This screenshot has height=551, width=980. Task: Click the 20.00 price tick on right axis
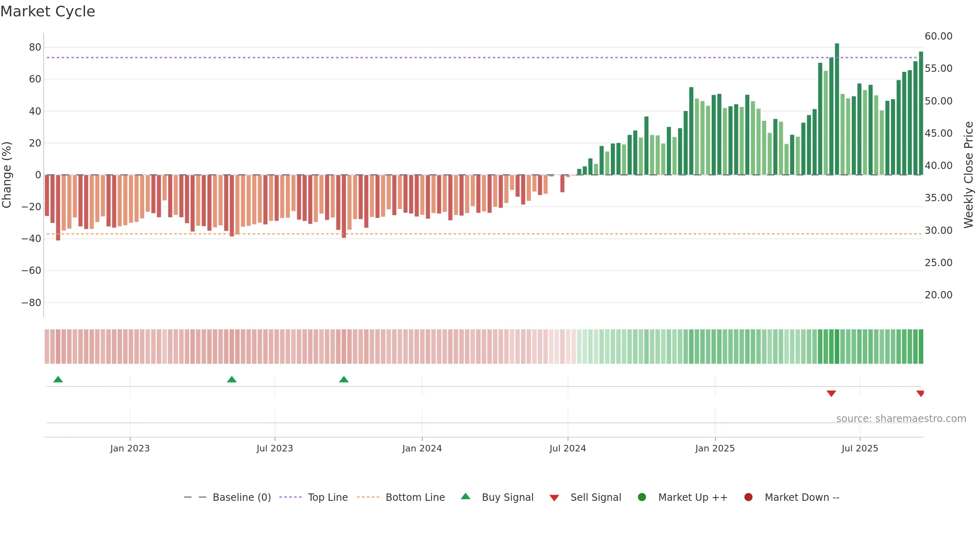click(x=938, y=295)
